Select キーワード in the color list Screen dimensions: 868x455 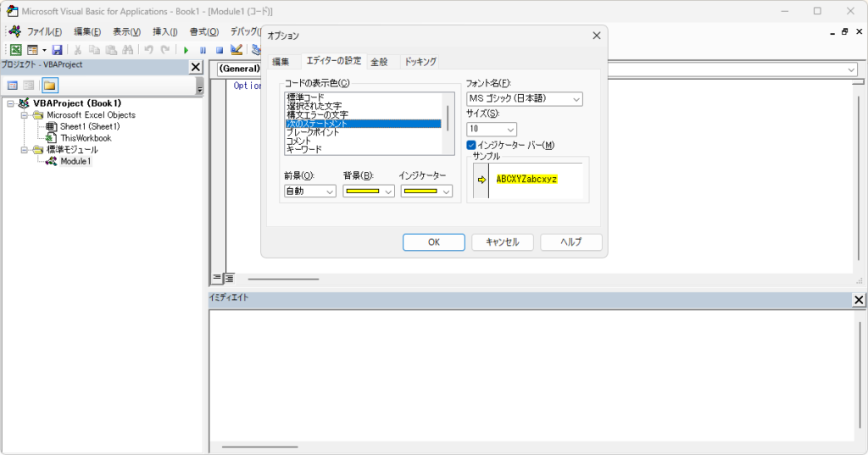pyautogui.click(x=363, y=149)
